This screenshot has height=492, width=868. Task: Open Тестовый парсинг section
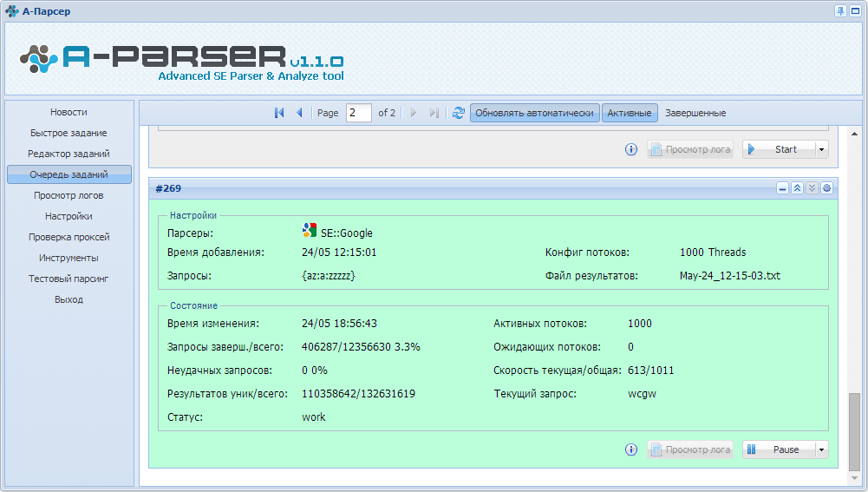pos(69,279)
